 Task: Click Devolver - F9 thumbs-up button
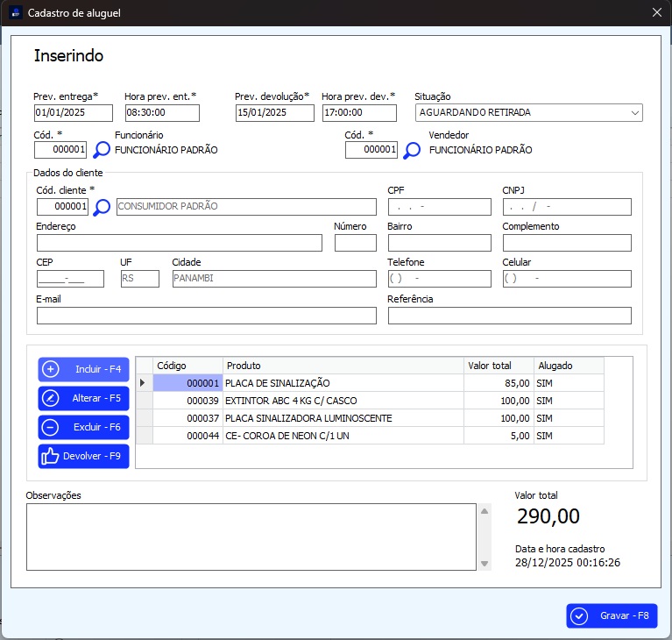click(x=84, y=456)
